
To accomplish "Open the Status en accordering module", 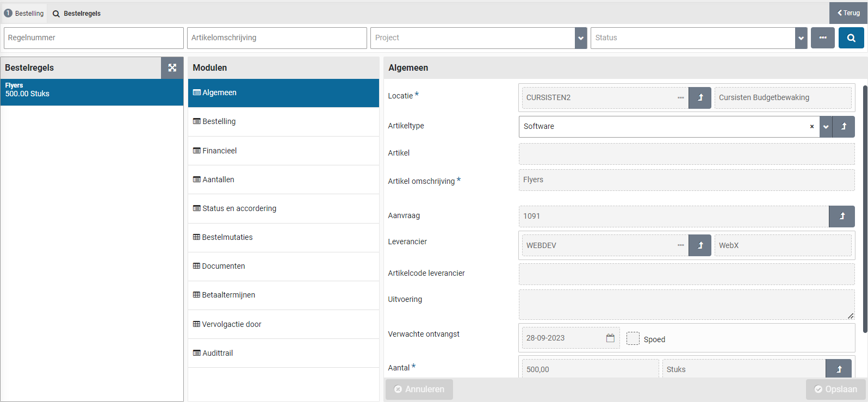I will (x=239, y=208).
